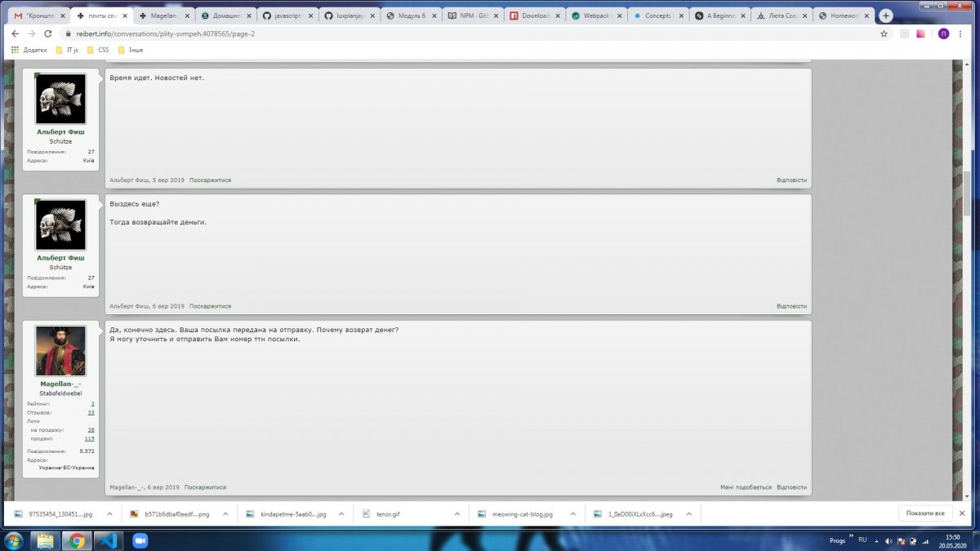Expand options chevron for meowing-cat-blog.jpg

point(573,514)
